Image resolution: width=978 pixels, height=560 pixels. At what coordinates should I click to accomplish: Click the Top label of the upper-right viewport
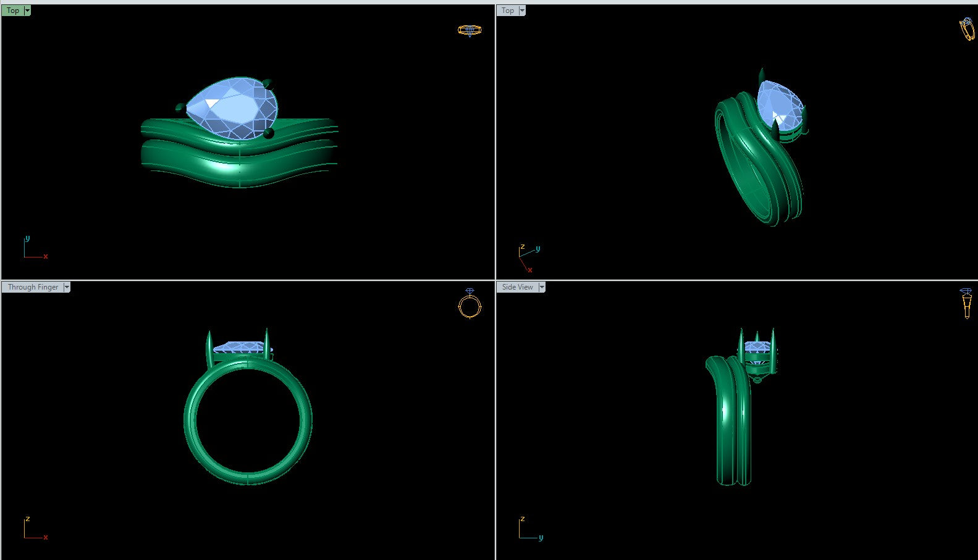coord(508,10)
